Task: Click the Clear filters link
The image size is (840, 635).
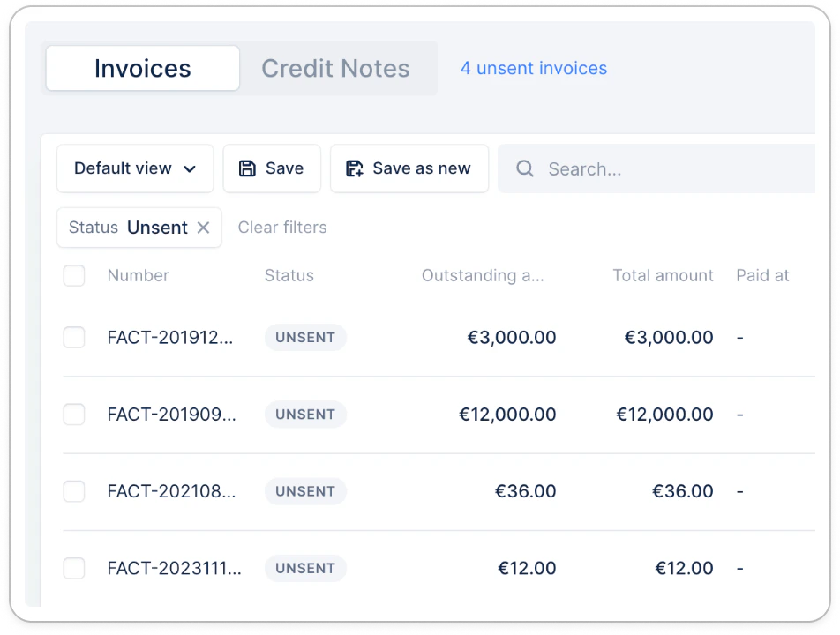Action: pyautogui.click(x=282, y=228)
